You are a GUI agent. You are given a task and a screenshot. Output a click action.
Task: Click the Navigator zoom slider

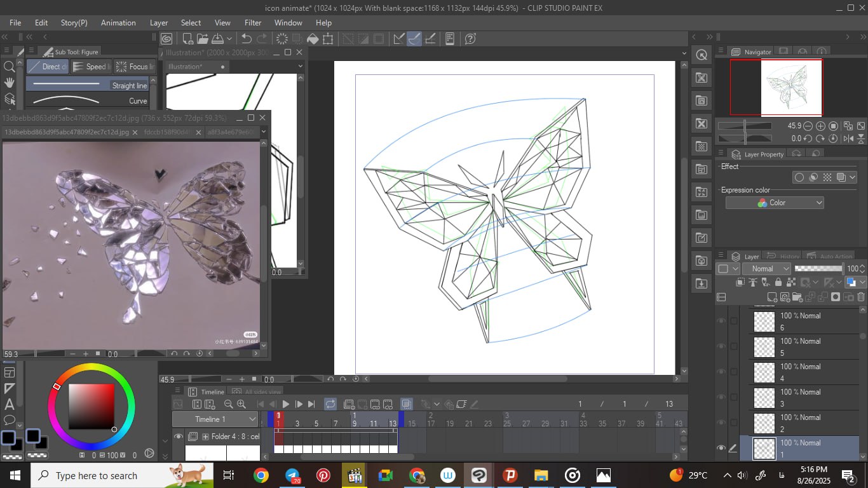(745, 126)
